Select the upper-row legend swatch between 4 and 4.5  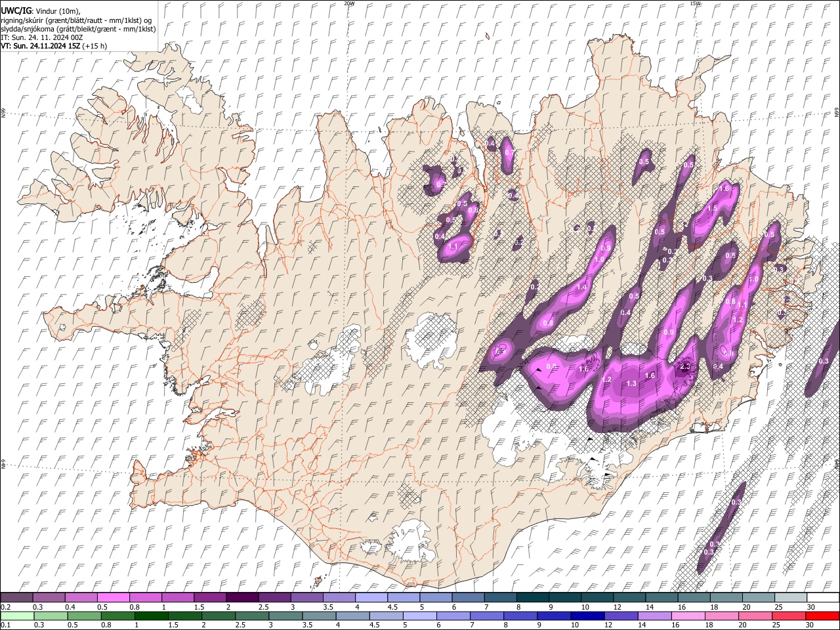(x=370, y=597)
